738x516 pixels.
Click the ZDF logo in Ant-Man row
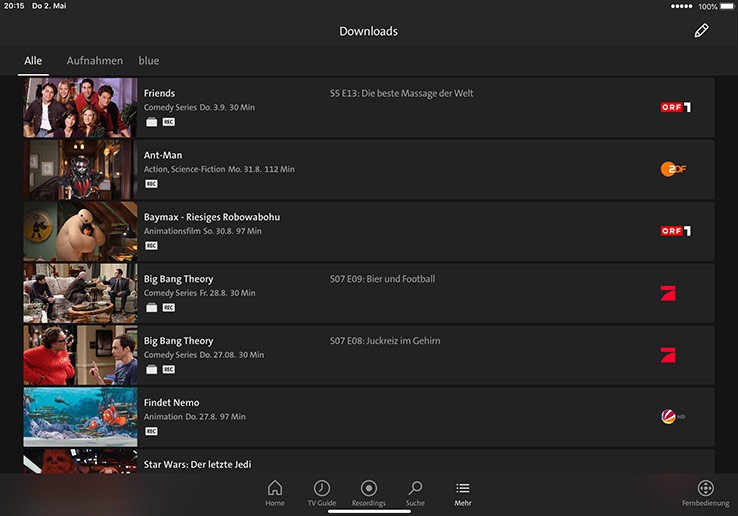pos(673,169)
